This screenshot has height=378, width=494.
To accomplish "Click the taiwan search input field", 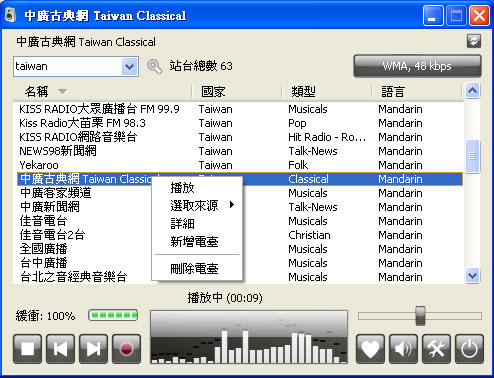I will coord(68,67).
